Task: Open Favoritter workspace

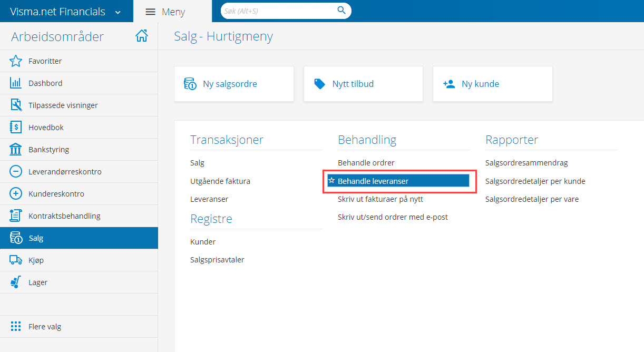Action: click(79, 61)
